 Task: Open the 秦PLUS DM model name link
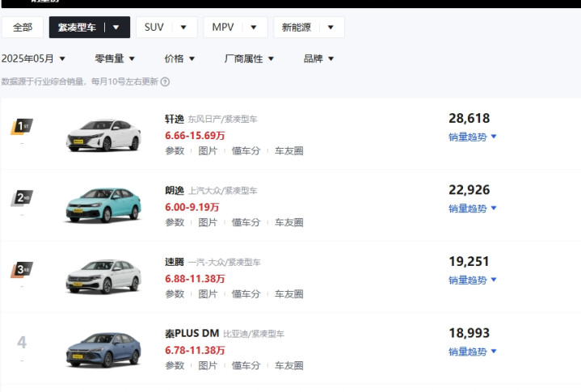(x=192, y=334)
